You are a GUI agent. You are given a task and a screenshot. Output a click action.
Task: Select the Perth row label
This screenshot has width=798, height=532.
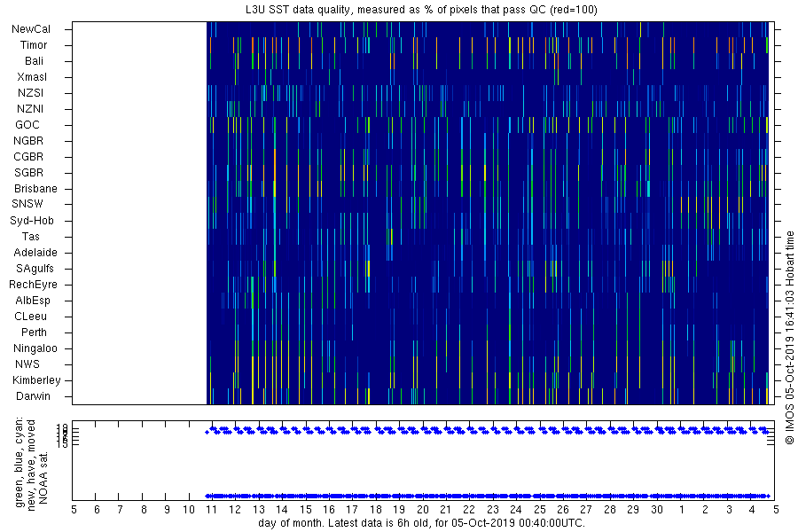coord(34,332)
